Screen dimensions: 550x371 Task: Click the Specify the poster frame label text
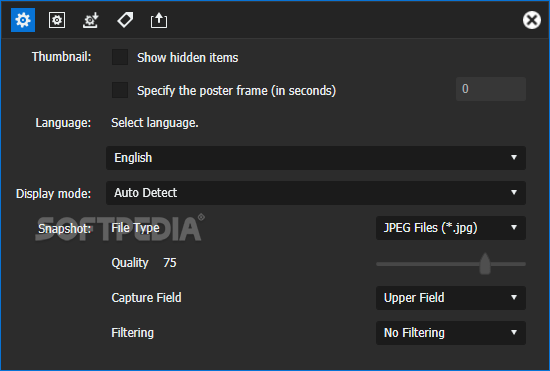[x=236, y=91]
